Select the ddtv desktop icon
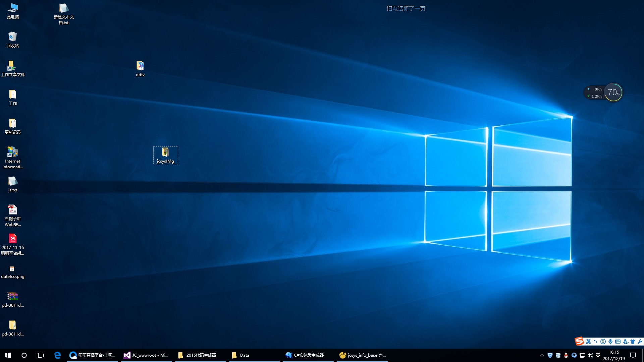The height and width of the screenshot is (362, 644). point(140,69)
